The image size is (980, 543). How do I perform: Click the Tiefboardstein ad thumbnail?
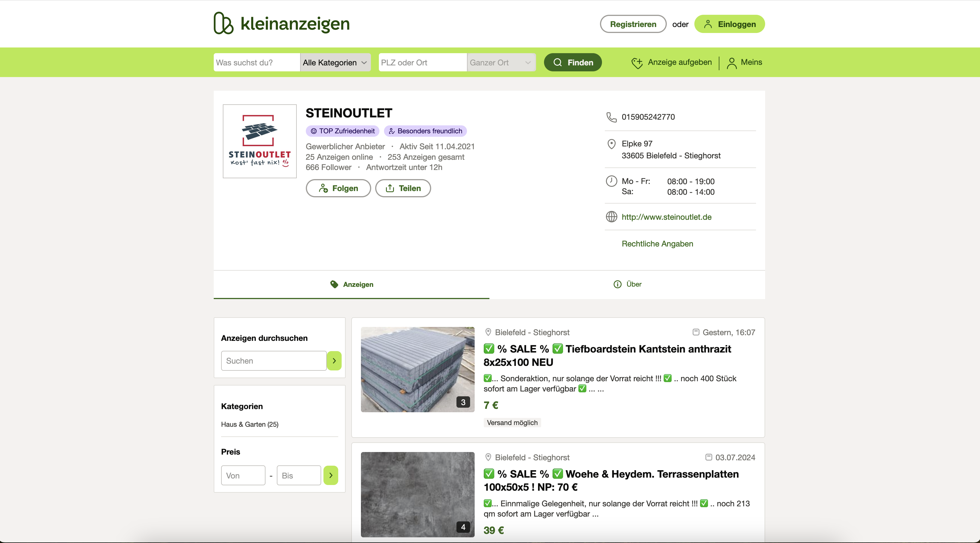tap(417, 369)
